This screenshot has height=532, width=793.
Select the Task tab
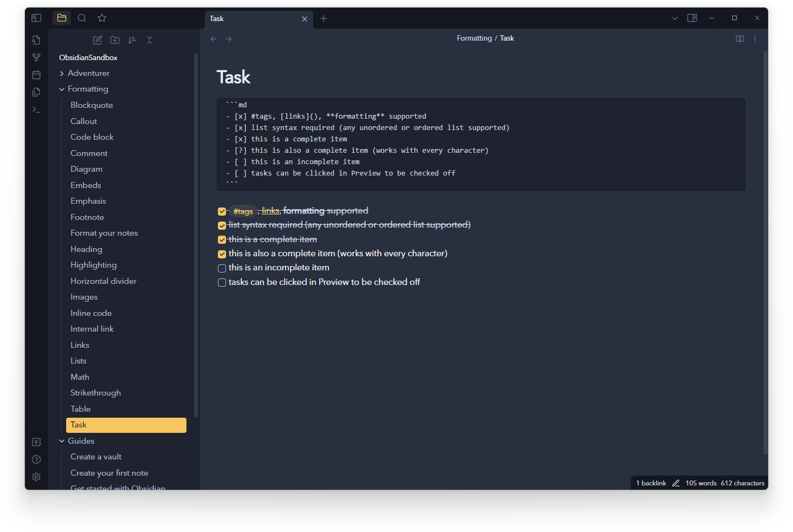point(259,19)
